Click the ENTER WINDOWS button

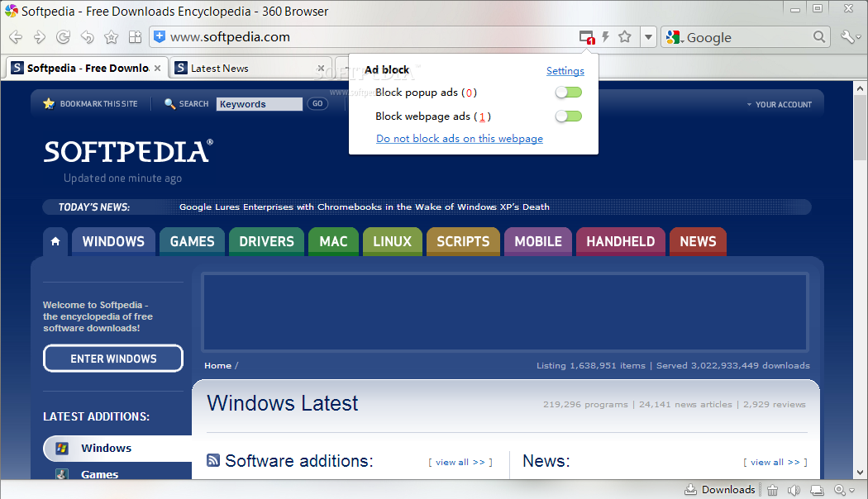coord(113,359)
